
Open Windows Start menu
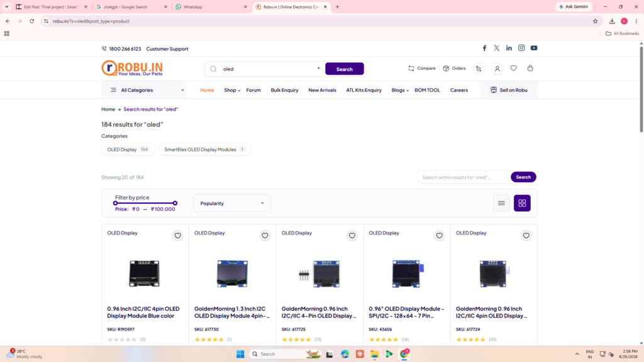(240, 354)
